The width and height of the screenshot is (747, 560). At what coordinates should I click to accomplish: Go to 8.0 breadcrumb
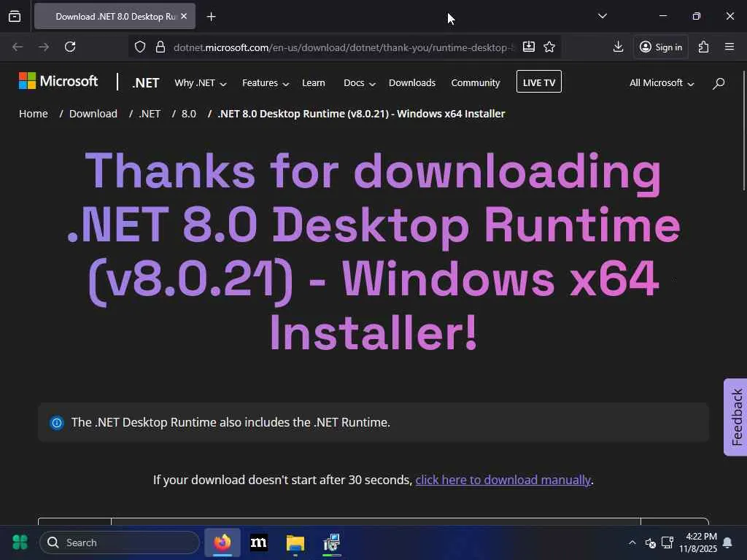click(189, 114)
